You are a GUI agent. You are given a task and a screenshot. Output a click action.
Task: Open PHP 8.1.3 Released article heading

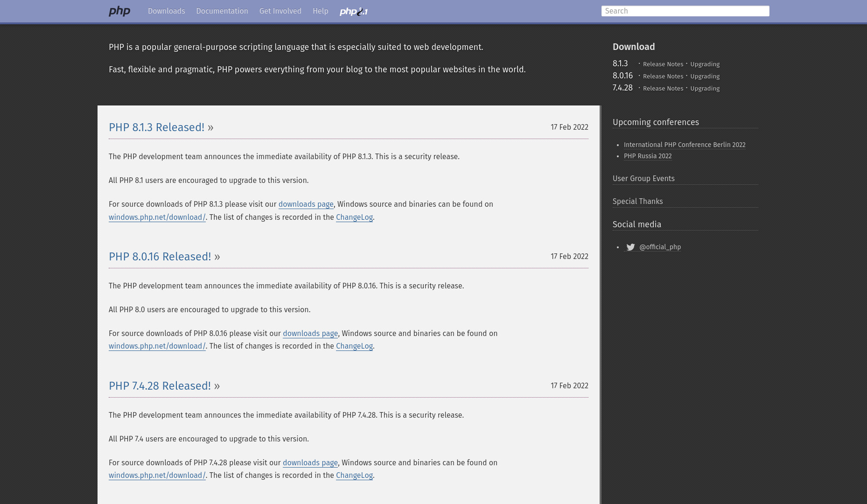click(156, 127)
